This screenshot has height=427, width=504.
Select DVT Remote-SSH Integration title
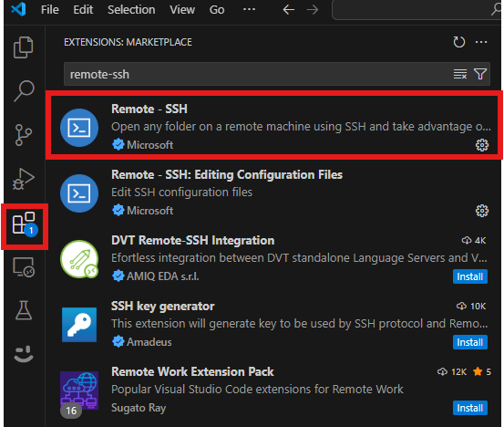pos(193,240)
